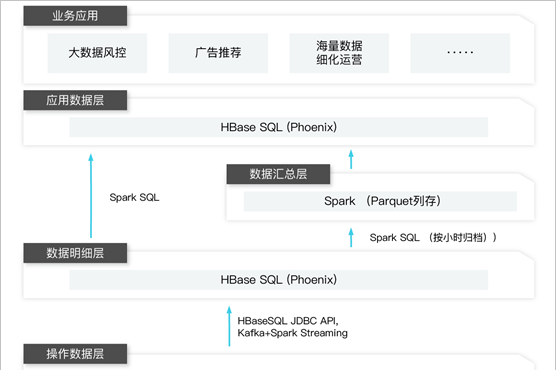Select the 大数据风控 box

coord(97,53)
